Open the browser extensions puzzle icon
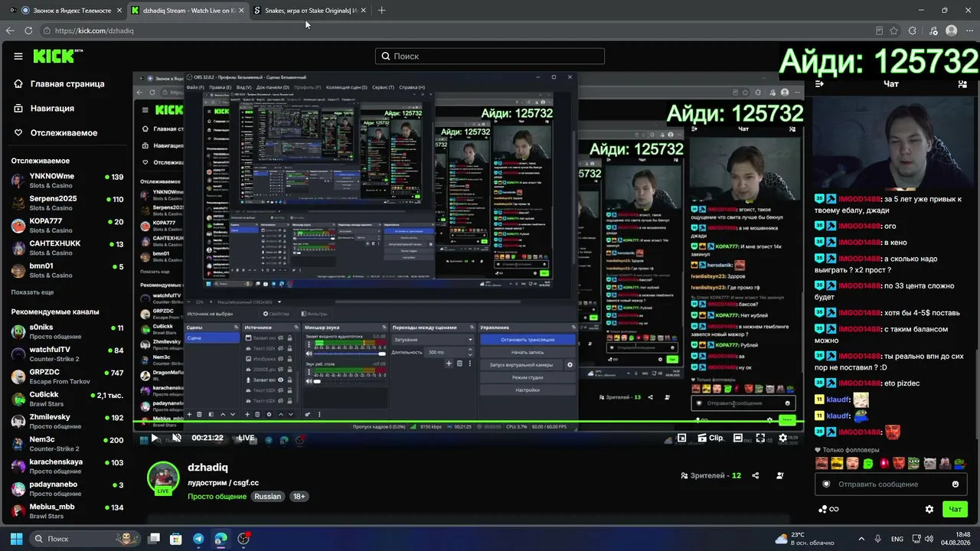 coord(912,31)
